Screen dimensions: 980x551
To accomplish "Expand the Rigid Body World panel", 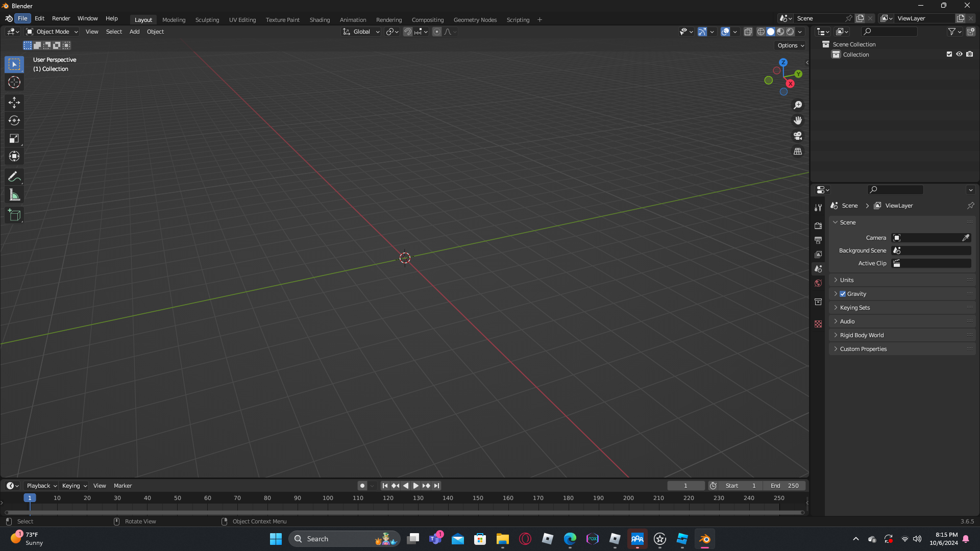I will (x=862, y=335).
